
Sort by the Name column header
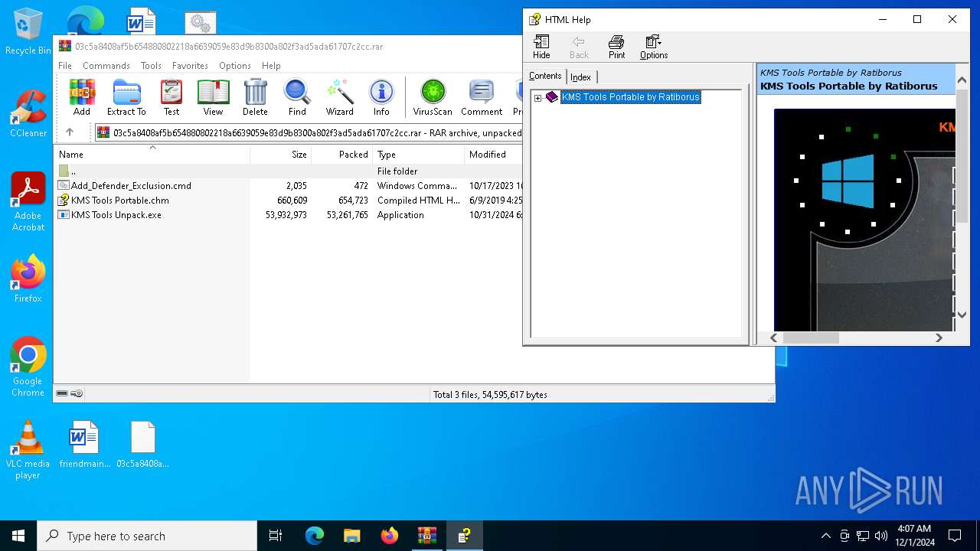pos(152,154)
